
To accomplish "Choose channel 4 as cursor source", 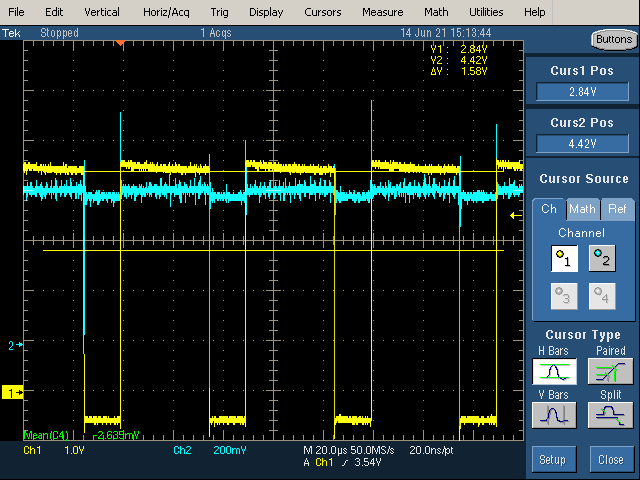I will (x=602, y=296).
